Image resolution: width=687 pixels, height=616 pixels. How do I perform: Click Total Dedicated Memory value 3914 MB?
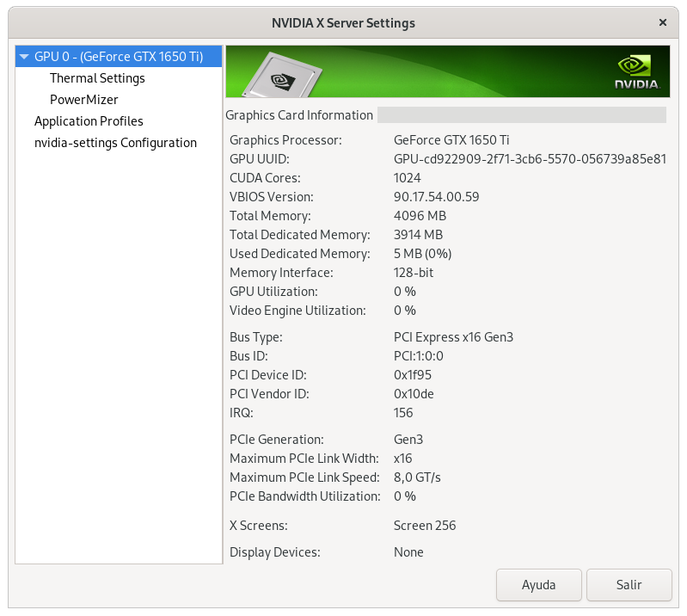pyautogui.click(x=418, y=234)
